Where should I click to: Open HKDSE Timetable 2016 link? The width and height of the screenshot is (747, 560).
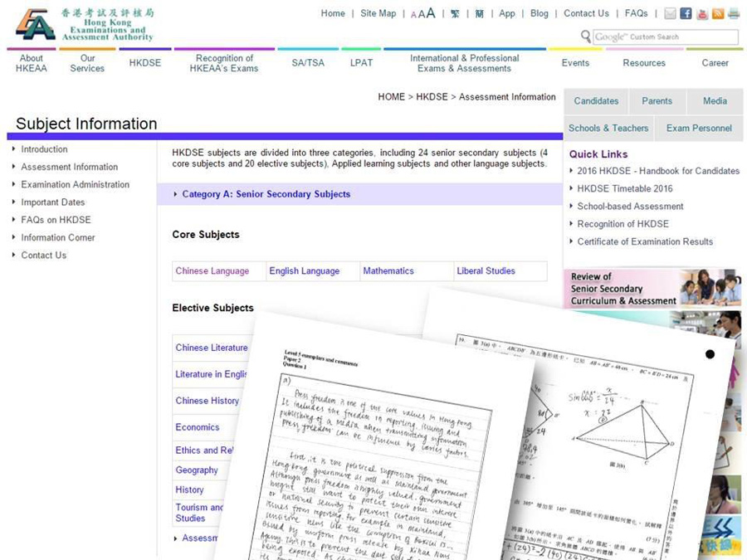click(x=625, y=188)
